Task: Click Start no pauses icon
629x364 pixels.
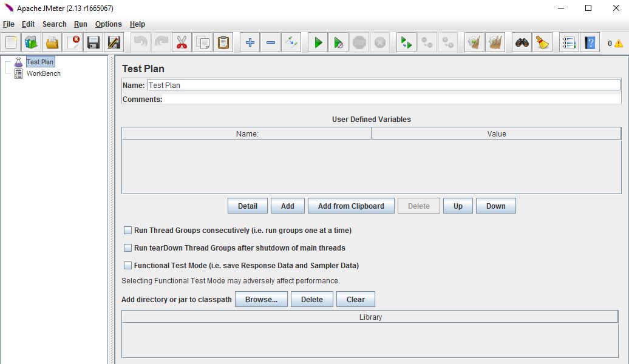Action: (x=339, y=42)
